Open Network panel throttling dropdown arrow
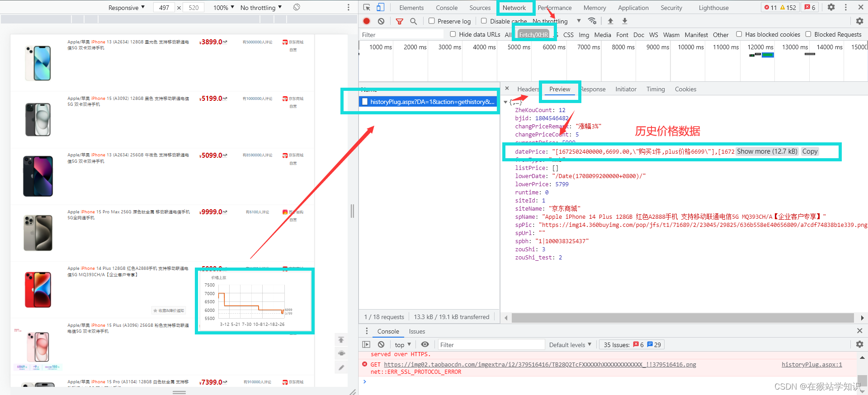 point(579,21)
